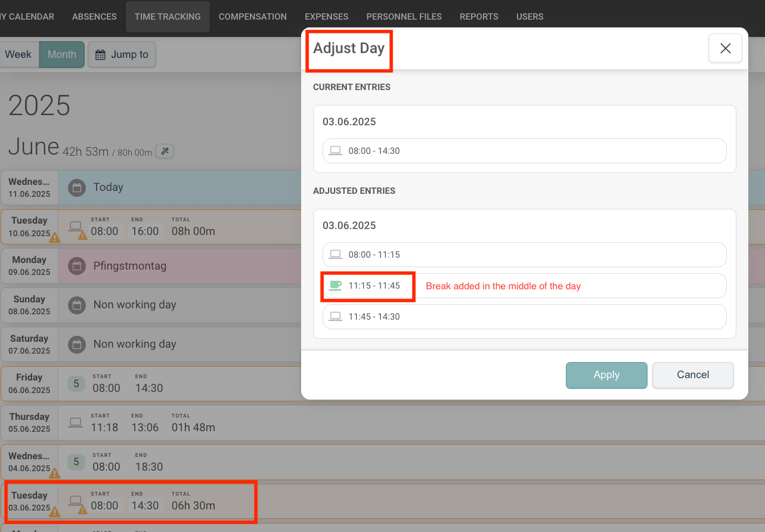
Task: Select the Thursday 05.06.2025 day cell
Action: click(x=29, y=423)
